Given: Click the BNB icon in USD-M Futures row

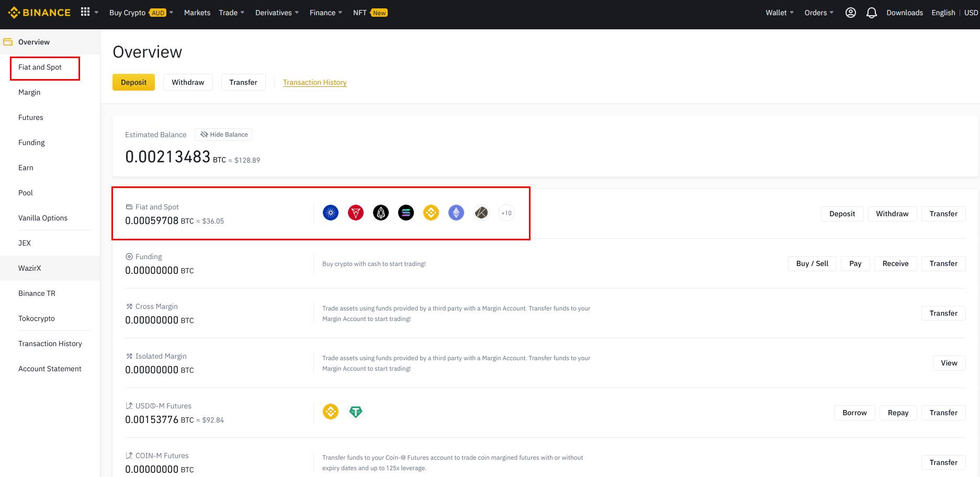Looking at the screenshot, I should coord(331,412).
